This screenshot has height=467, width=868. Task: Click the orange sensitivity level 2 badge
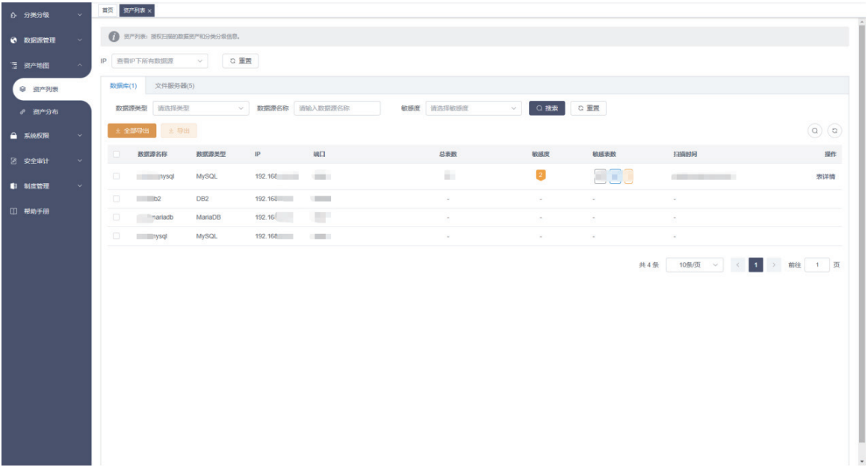[x=541, y=176]
